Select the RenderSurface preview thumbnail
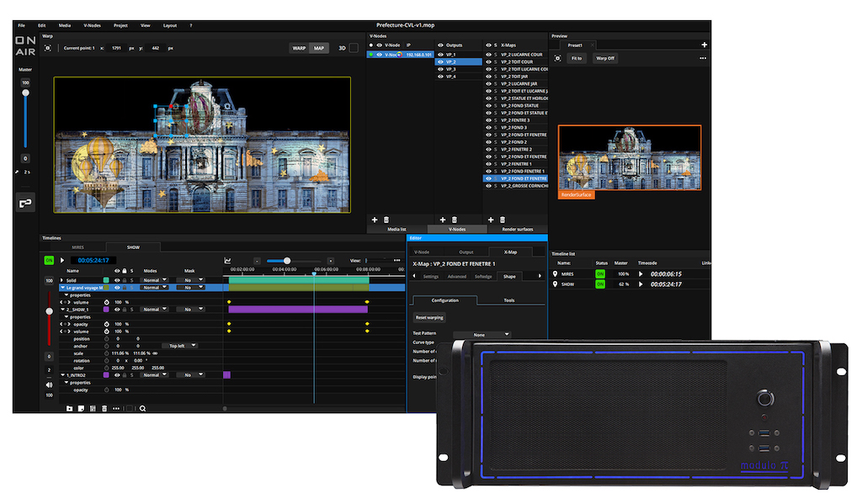 630,157
